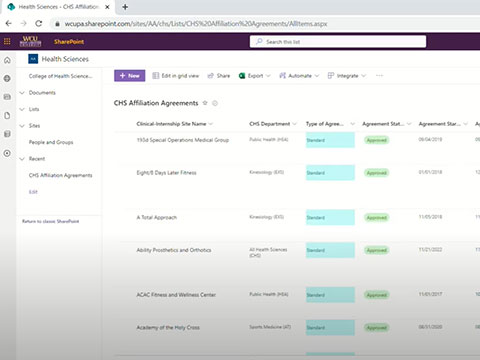
Task: Select Edit in grid view
Action: pyautogui.click(x=176, y=76)
